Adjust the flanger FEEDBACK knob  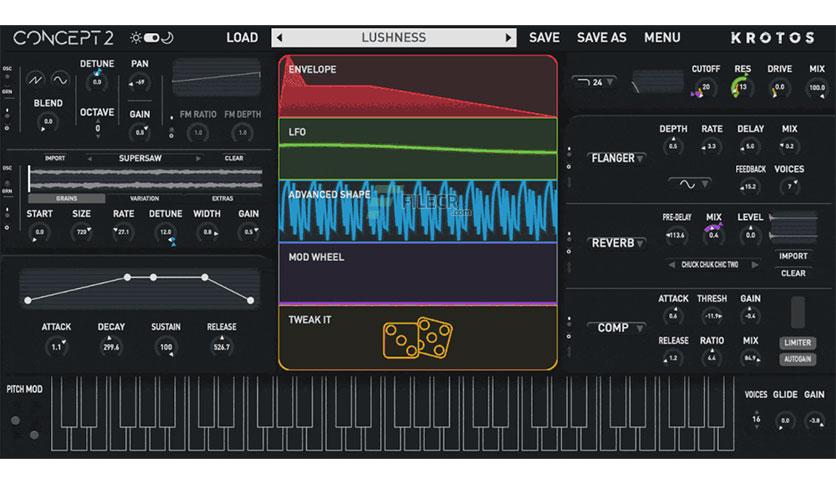point(750,187)
